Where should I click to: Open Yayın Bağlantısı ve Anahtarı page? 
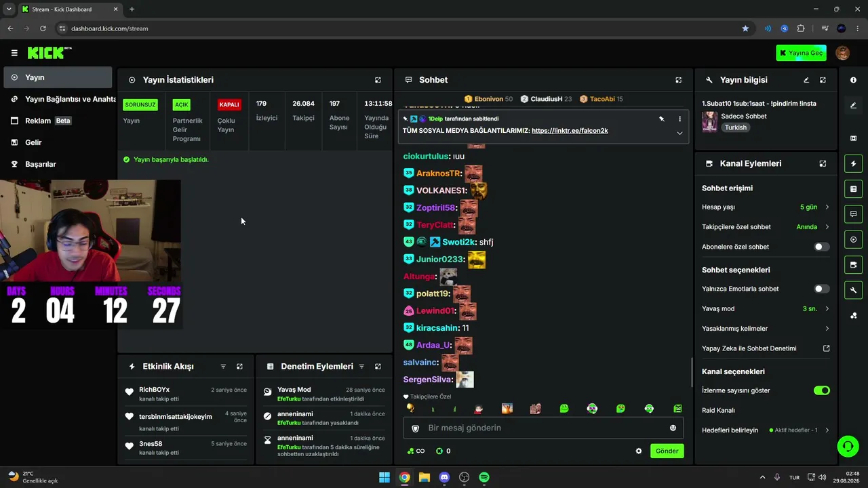click(x=60, y=99)
